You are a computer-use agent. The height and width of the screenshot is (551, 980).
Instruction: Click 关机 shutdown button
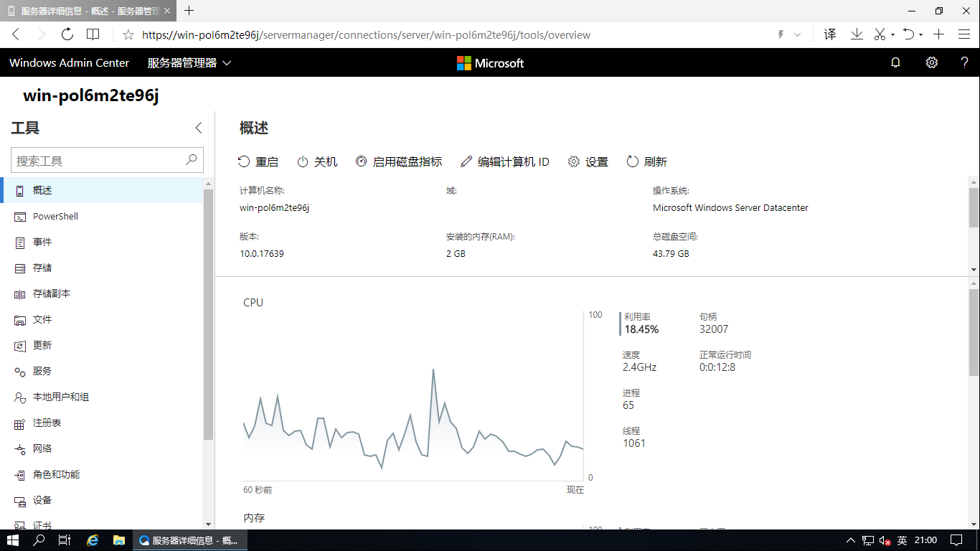(317, 162)
